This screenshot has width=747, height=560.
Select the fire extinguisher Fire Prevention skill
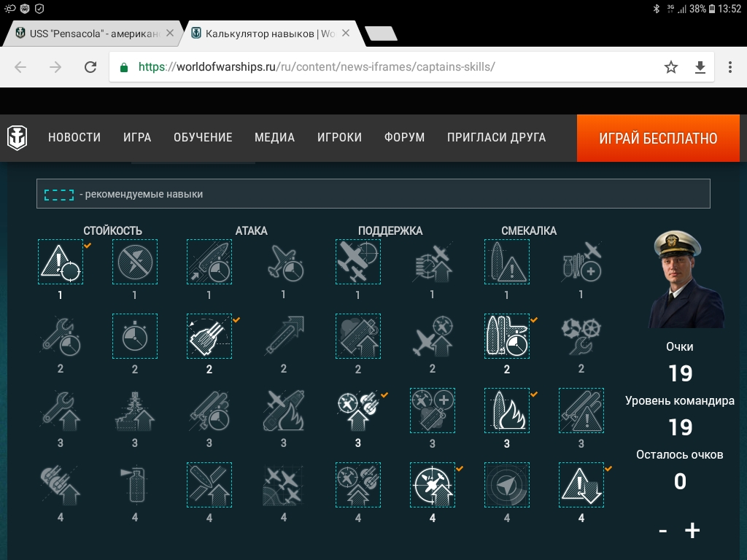(135, 485)
